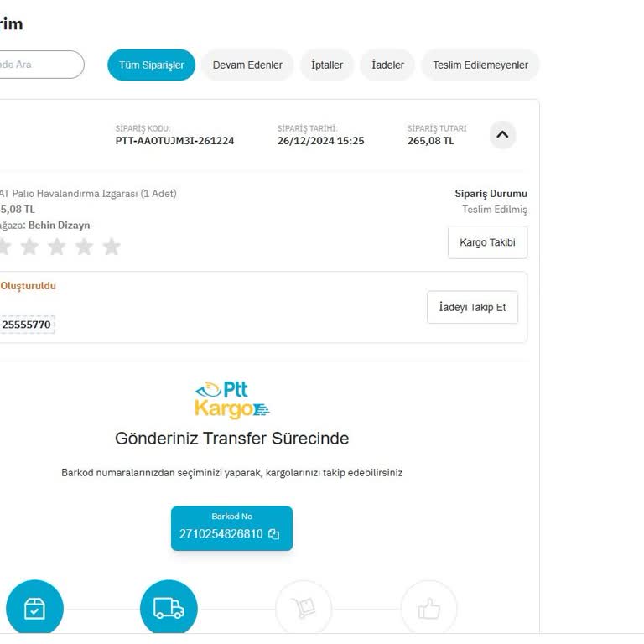Collapse order PTT-AAOTUJM3I-261224 with chevron
This screenshot has width=644, height=644.
[502, 134]
